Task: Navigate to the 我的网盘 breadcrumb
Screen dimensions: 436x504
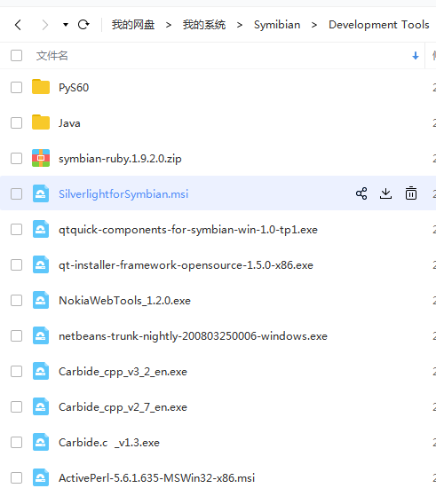Action: (133, 25)
